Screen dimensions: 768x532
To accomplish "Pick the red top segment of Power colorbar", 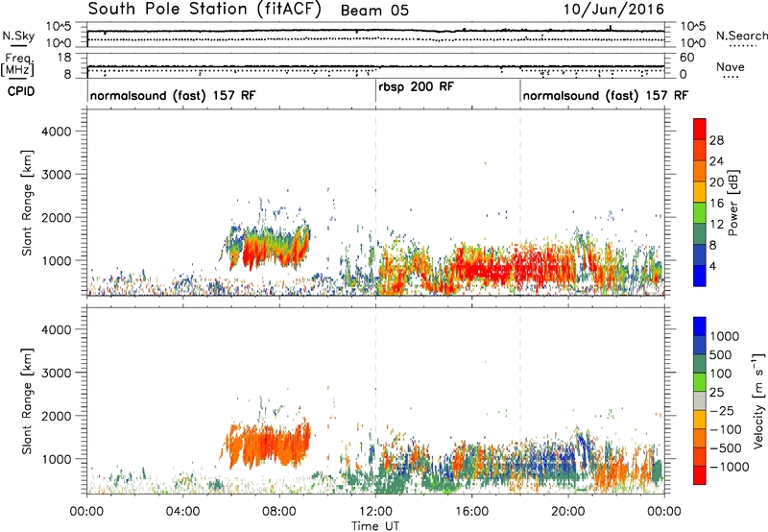I will point(700,129).
